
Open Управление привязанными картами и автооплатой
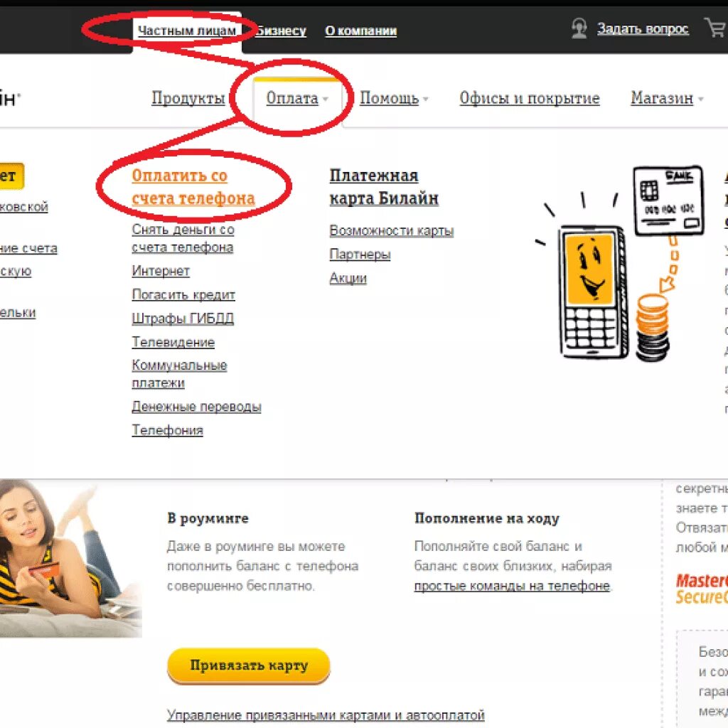point(326,715)
